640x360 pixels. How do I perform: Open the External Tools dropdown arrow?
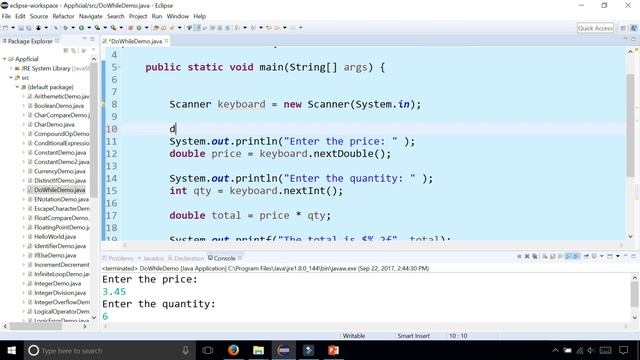[x=121, y=28]
